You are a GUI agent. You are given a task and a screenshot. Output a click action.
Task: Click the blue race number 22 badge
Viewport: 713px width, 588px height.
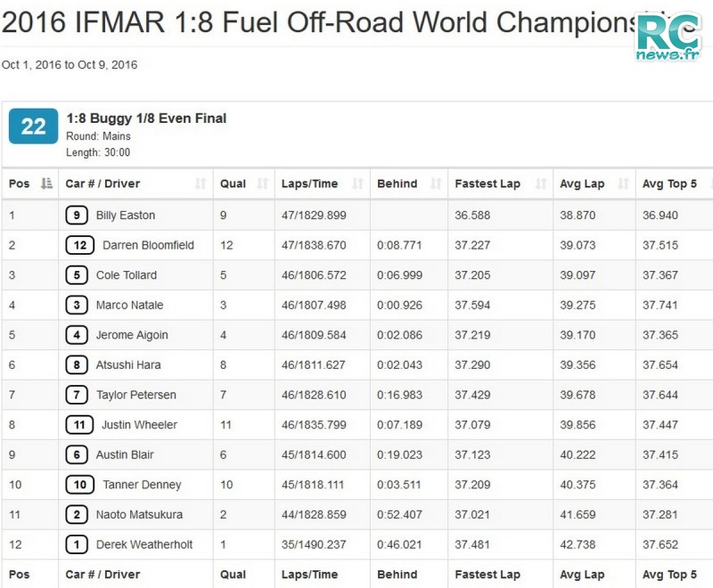pos(33,126)
